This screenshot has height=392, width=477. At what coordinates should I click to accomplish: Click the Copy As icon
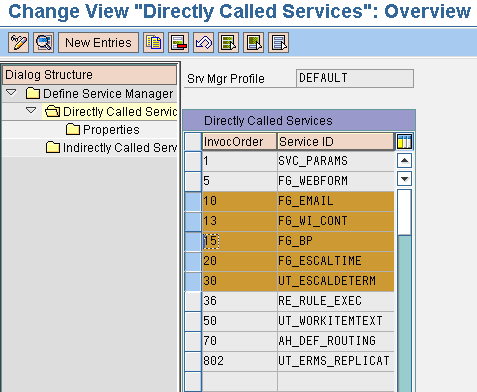coord(153,43)
